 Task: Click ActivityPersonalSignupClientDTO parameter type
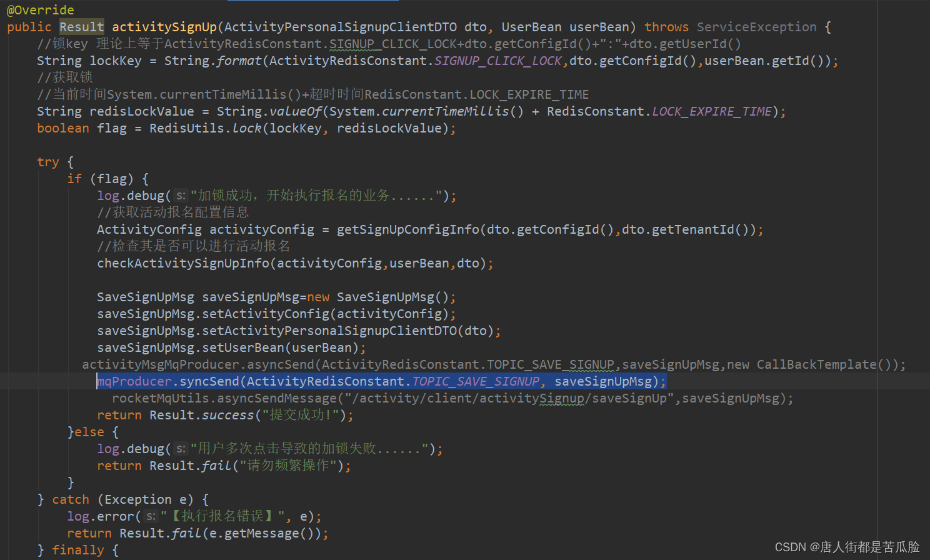click(341, 27)
